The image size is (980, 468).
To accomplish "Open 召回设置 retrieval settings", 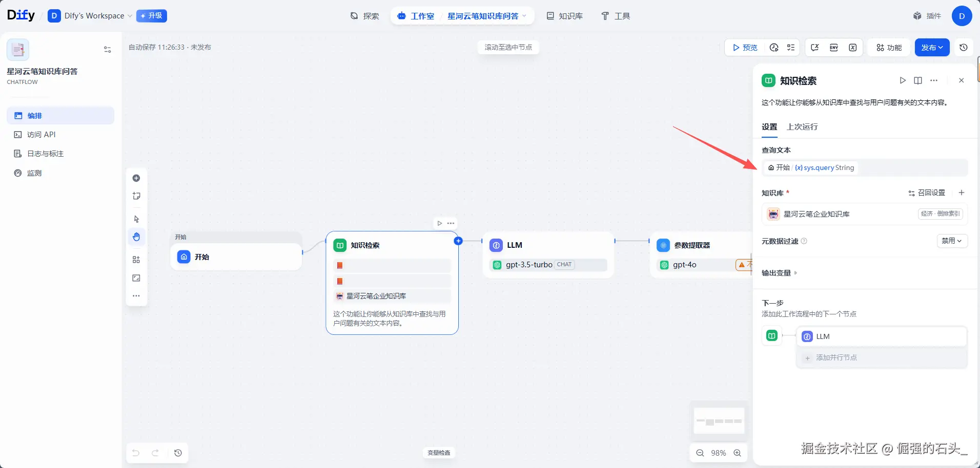I will point(927,193).
